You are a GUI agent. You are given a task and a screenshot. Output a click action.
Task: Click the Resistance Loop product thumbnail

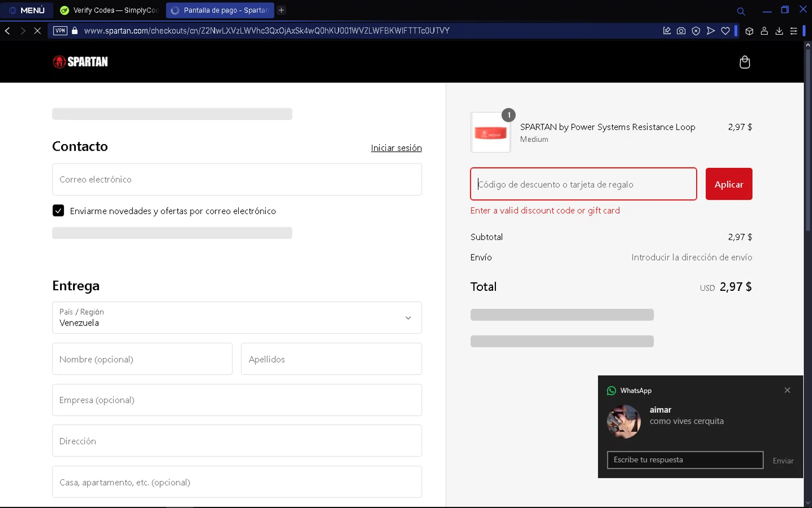[x=490, y=133]
